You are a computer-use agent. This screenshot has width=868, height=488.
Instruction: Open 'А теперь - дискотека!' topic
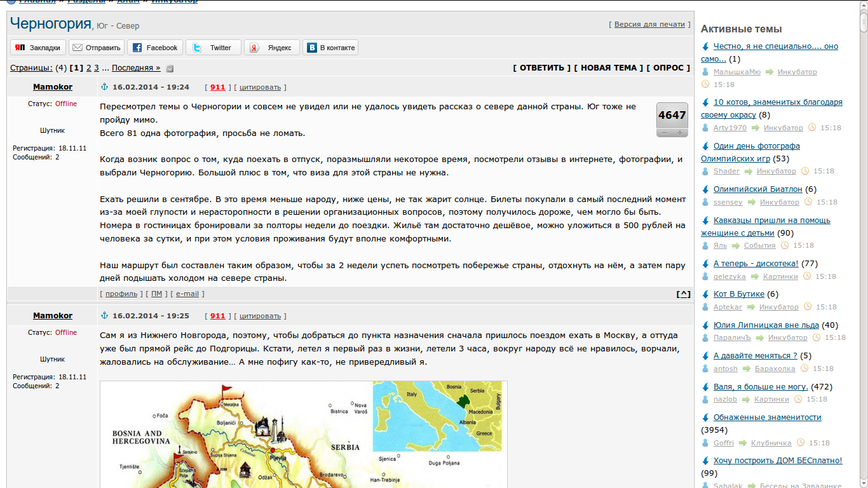click(756, 263)
